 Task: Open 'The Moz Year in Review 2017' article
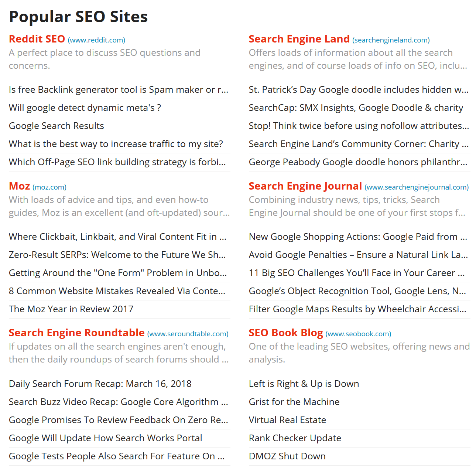click(71, 309)
